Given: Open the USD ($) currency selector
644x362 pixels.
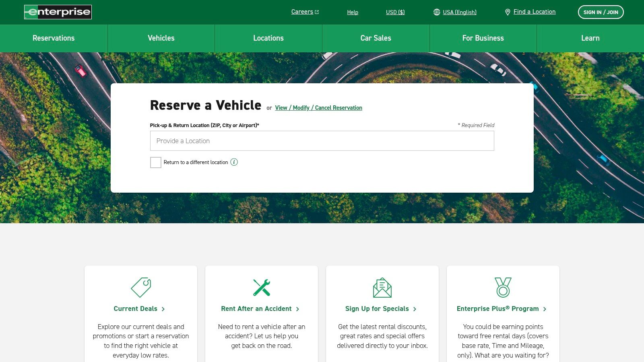Looking at the screenshot, I should pos(395,12).
